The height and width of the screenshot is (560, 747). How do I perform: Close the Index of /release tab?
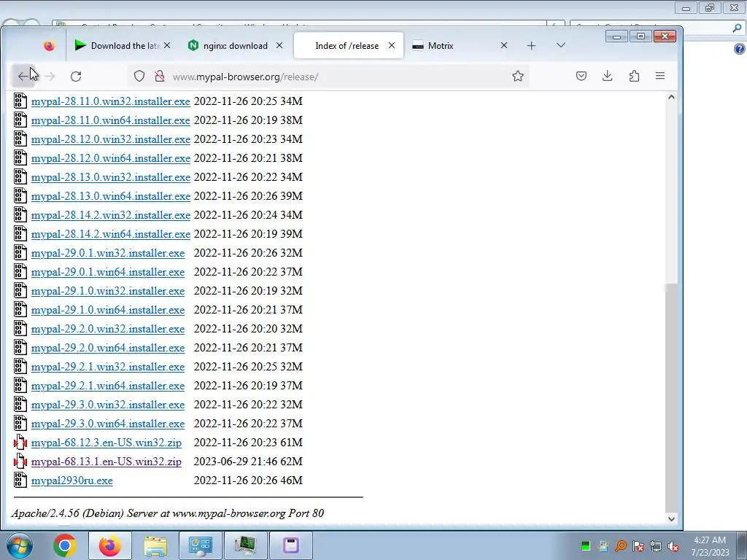click(392, 46)
